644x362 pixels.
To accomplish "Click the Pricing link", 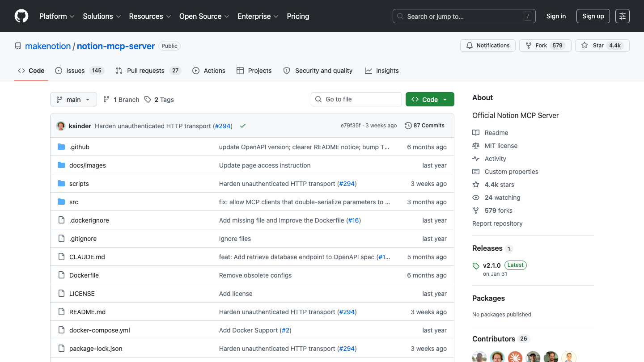I will click(298, 16).
